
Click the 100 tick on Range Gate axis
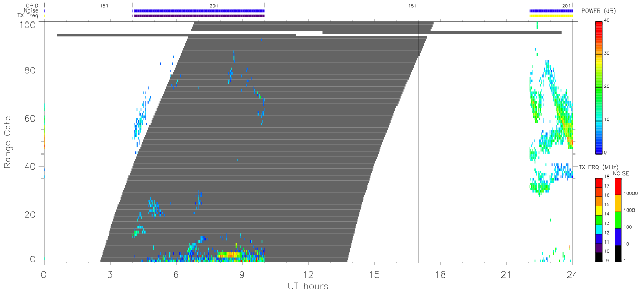[28, 25]
